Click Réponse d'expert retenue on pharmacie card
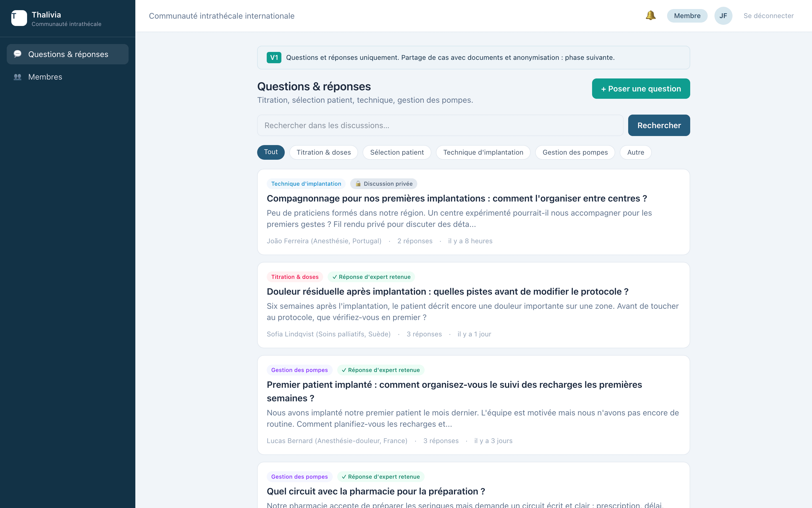812x508 pixels. (381, 477)
